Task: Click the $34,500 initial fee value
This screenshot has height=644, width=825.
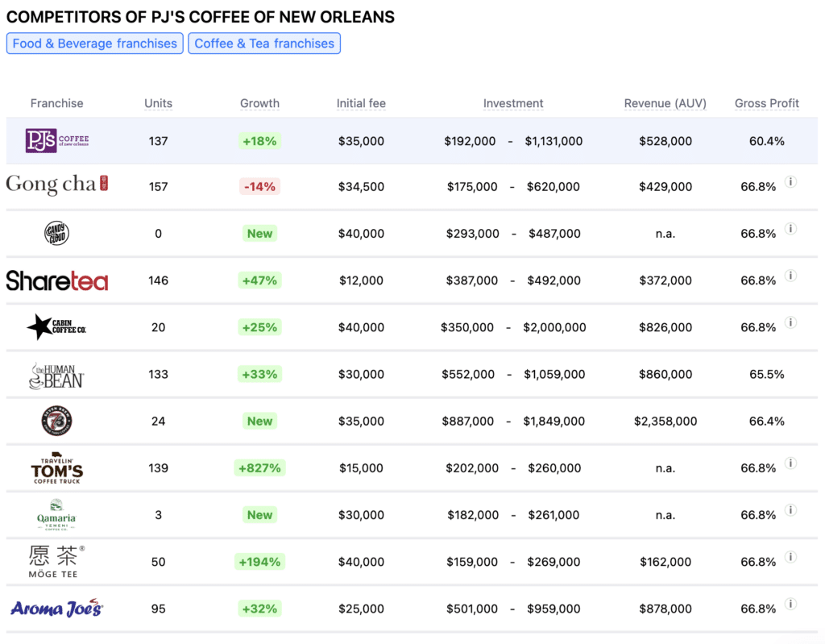Action: coord(361,186)
